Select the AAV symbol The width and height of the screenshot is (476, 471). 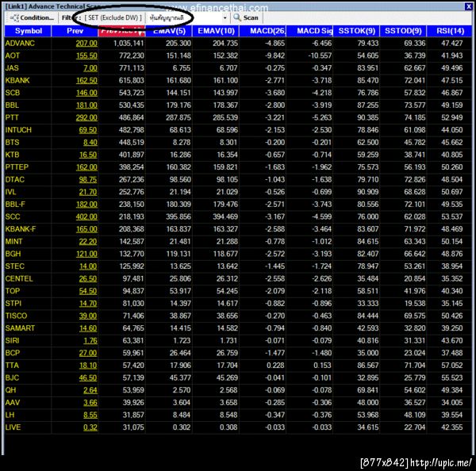pos(13,403)
